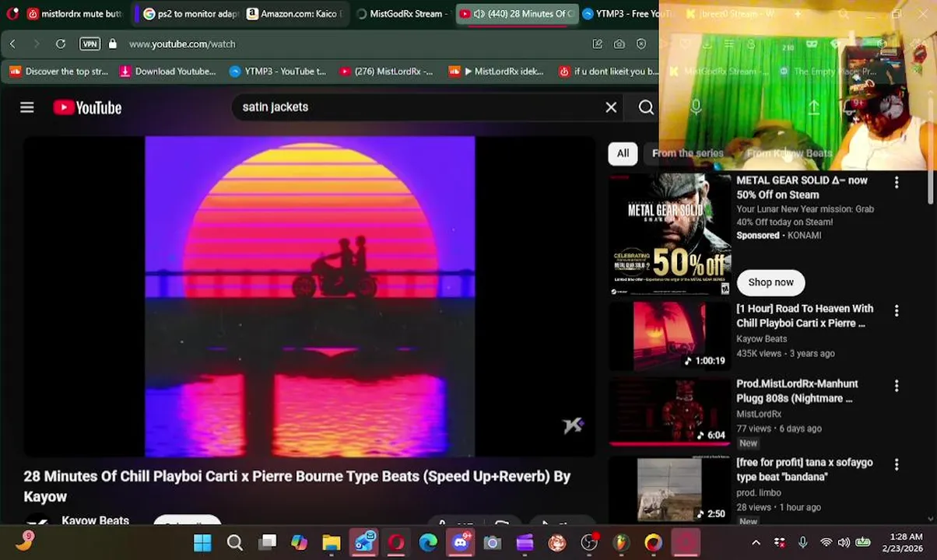
Task: Mute the '28 Minutes Of C' tab audio
Action: click(x=479, y=14)
